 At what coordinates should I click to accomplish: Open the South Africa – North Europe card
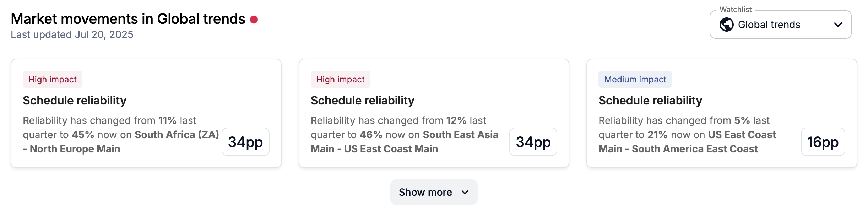[x=146, y=113]
